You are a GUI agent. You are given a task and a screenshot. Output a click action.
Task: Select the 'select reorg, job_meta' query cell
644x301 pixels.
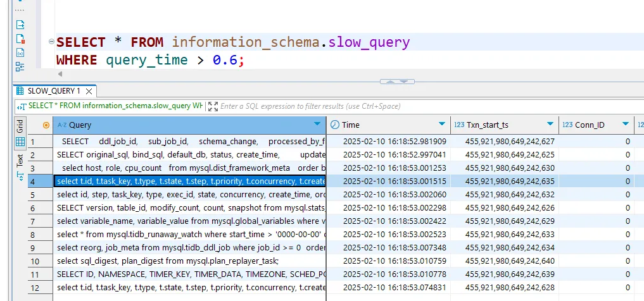click(x=189, y=248)
